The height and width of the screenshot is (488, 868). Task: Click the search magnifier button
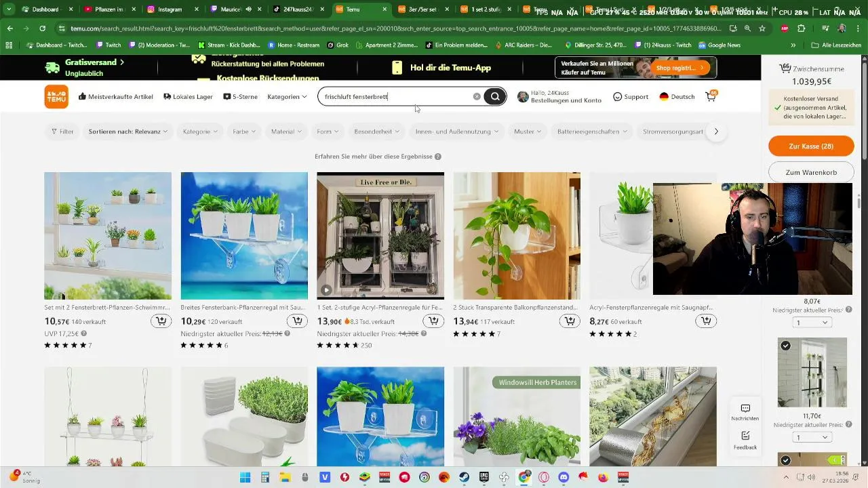pos(495,96)
